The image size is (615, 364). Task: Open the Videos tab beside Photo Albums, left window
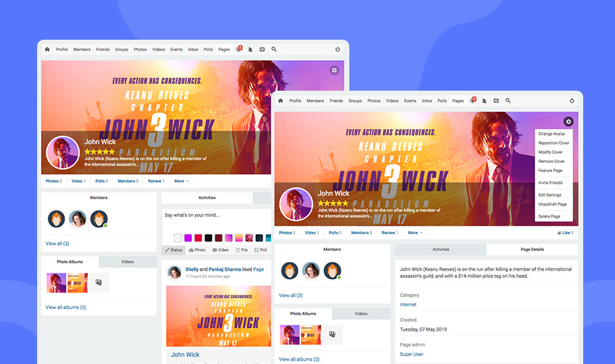[x=127, y=261]
